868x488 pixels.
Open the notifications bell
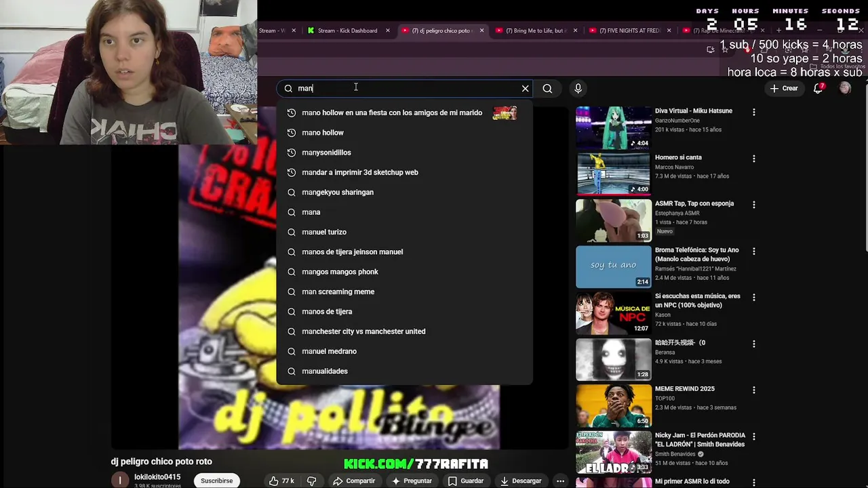(818, 88)
